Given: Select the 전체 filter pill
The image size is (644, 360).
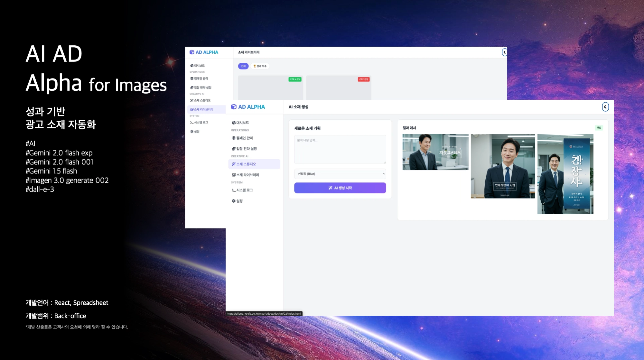Looking at the screenshot, I should 243,66.
